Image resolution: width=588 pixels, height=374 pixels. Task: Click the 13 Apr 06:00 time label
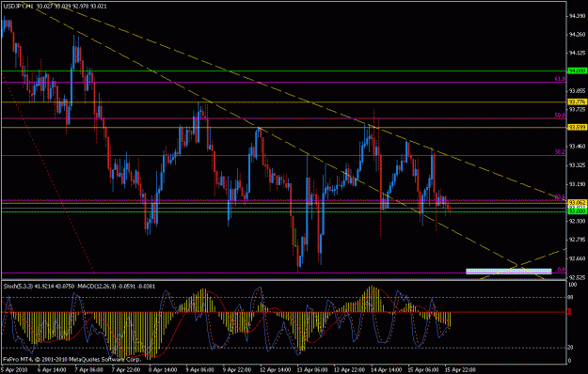coord(312,370)
